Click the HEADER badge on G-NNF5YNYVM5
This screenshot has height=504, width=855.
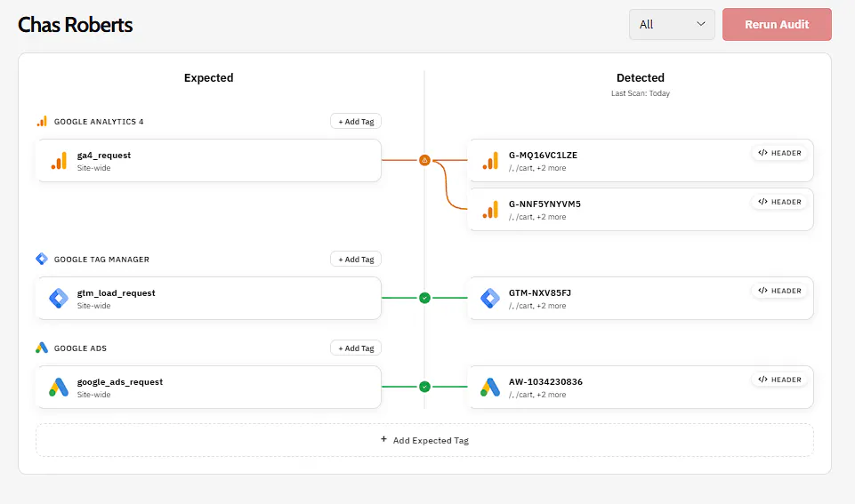(x=779, y=202)
